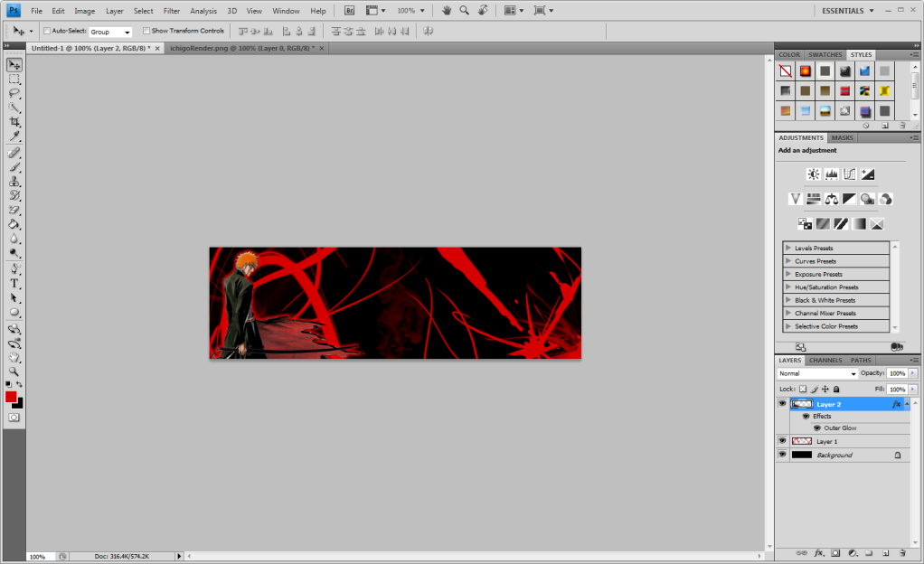
Task: Click the status bar zoom percentage field
Action: coord(41,557)
